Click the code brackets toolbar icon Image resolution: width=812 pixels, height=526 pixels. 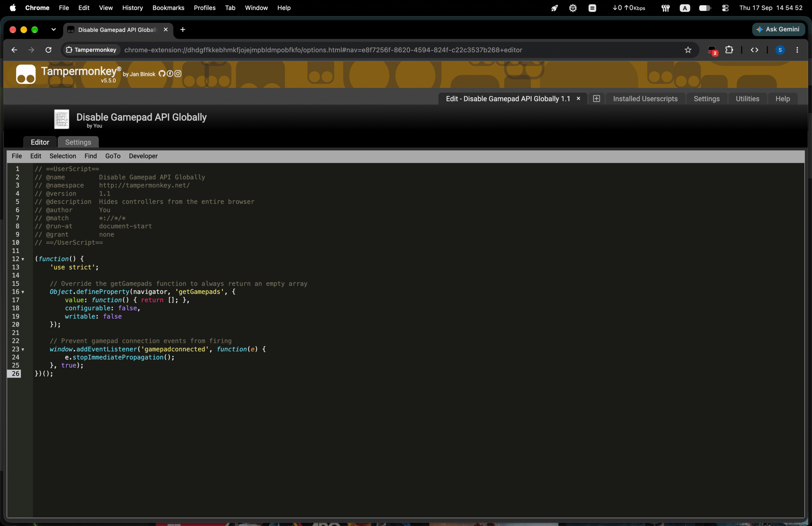point(754,50)
